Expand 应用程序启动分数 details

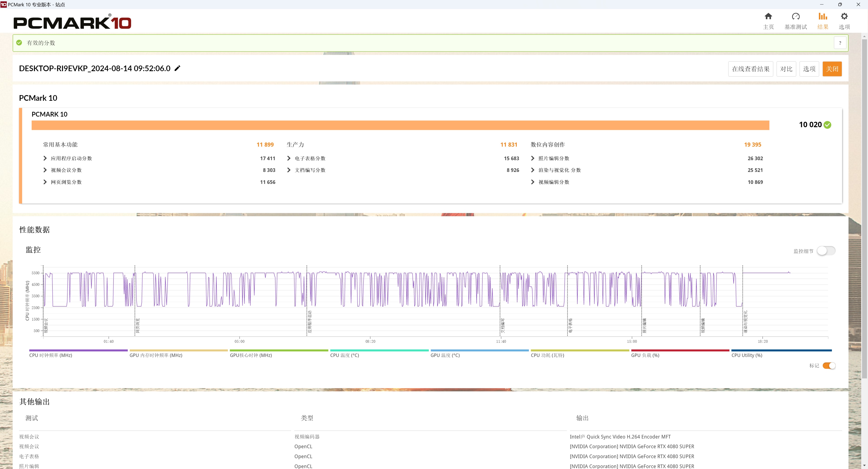coord(45,158)
